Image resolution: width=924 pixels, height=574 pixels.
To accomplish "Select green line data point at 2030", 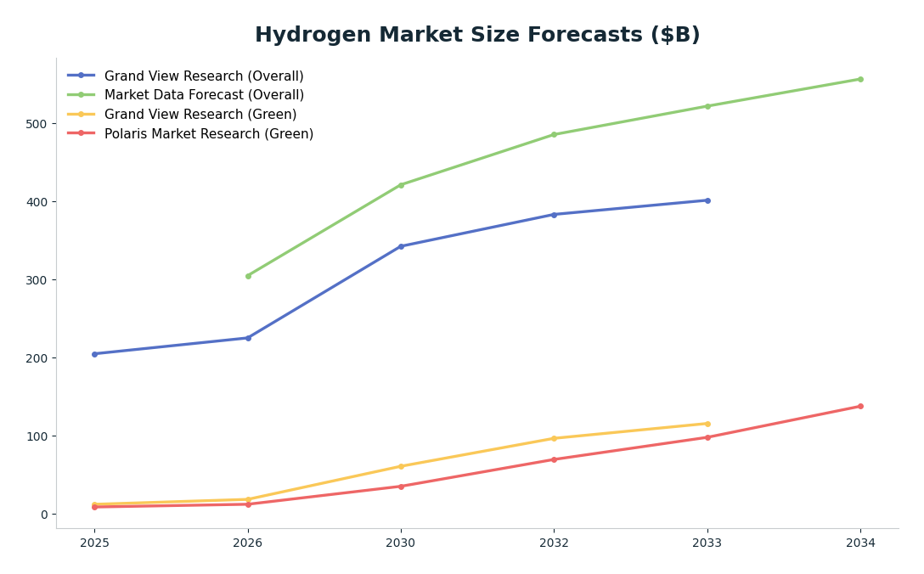I will 402,185.
